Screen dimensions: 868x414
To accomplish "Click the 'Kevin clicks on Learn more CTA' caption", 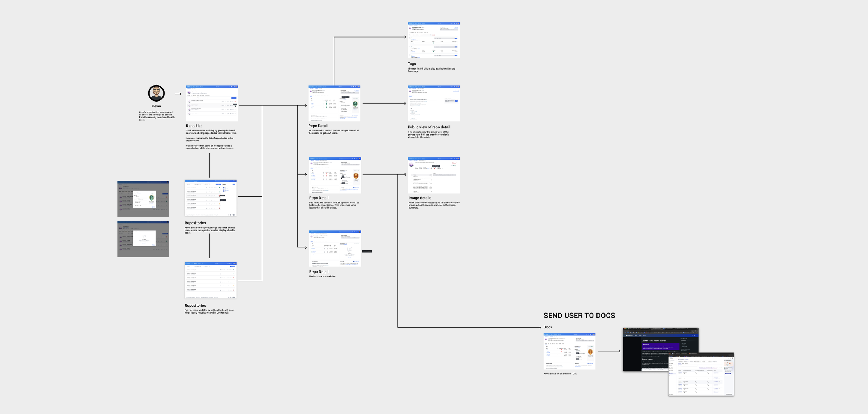I will tap(560, 374).
